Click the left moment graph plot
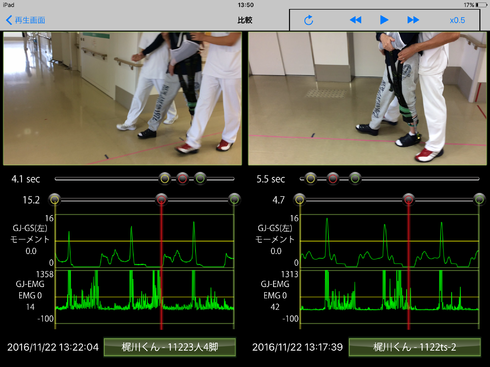 (145, 241)
